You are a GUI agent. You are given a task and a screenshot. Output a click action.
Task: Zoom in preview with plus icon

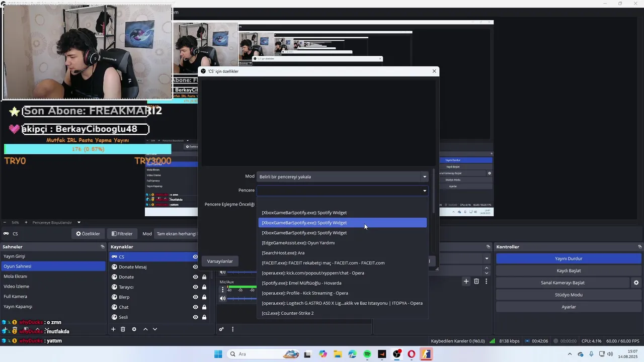tap(26, 222)
